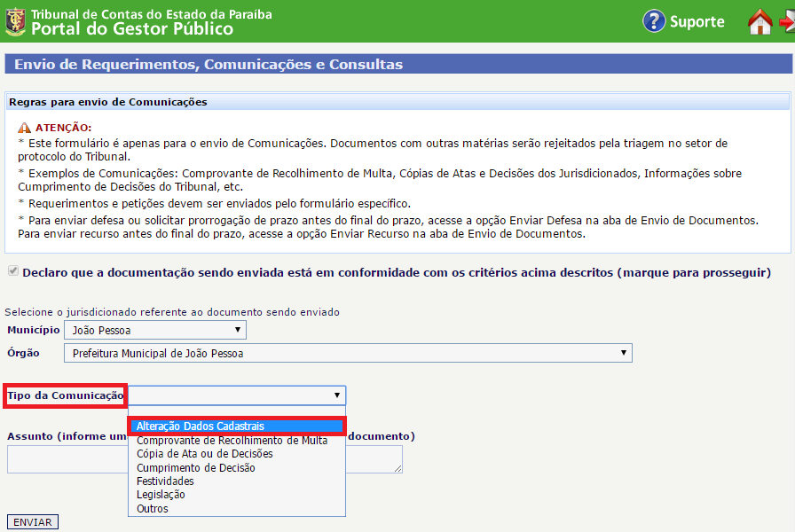Choose Comprovante de Recolhimento de Multa
The height and width of the screenshot is (532, 795).
(x=232, y=440)
